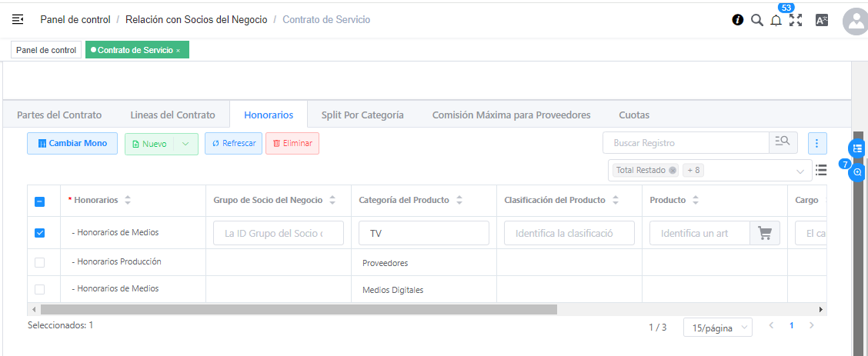This screenshot has height=356, width=868.
Task: Expand the Nuevo button dropdown arrow
Action: click(x=185, y=144)
